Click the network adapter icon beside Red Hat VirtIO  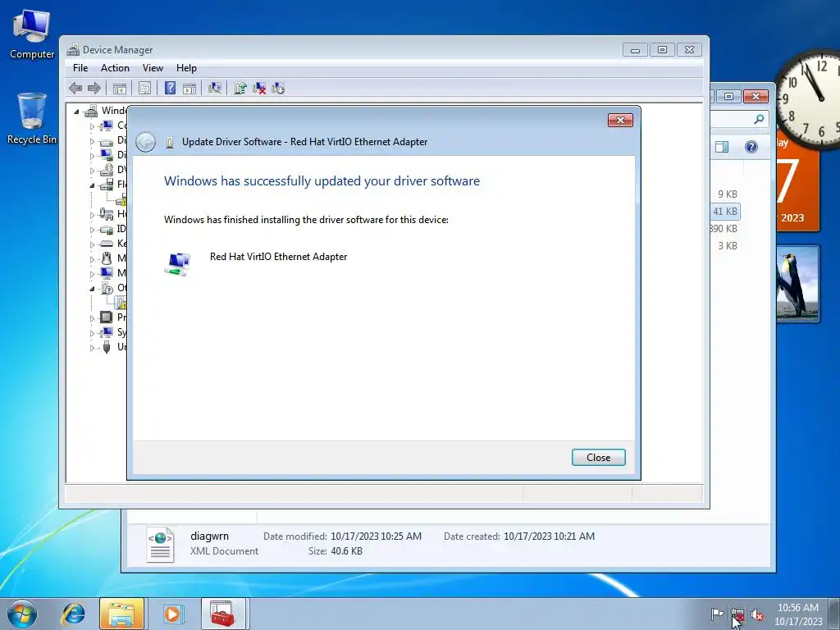click(x=178, y=263)
